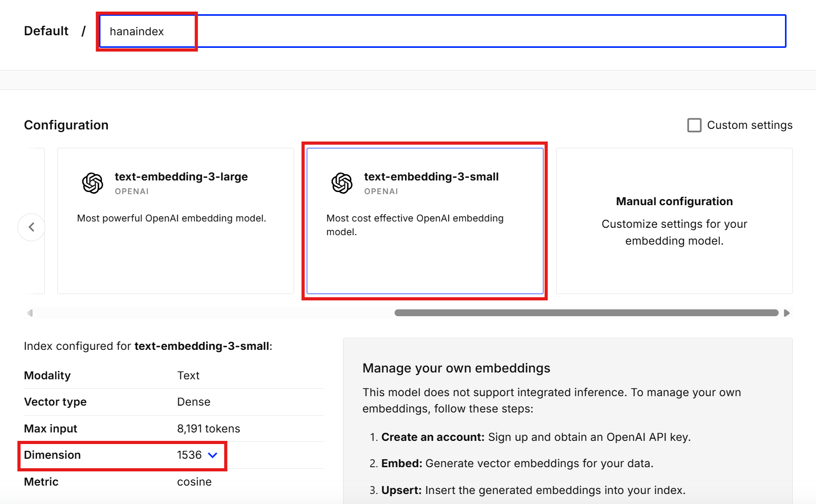Click the Upsert step text
Image resolution: width=816 pixels, height=504 pixels.
click(x=533, y=490)
